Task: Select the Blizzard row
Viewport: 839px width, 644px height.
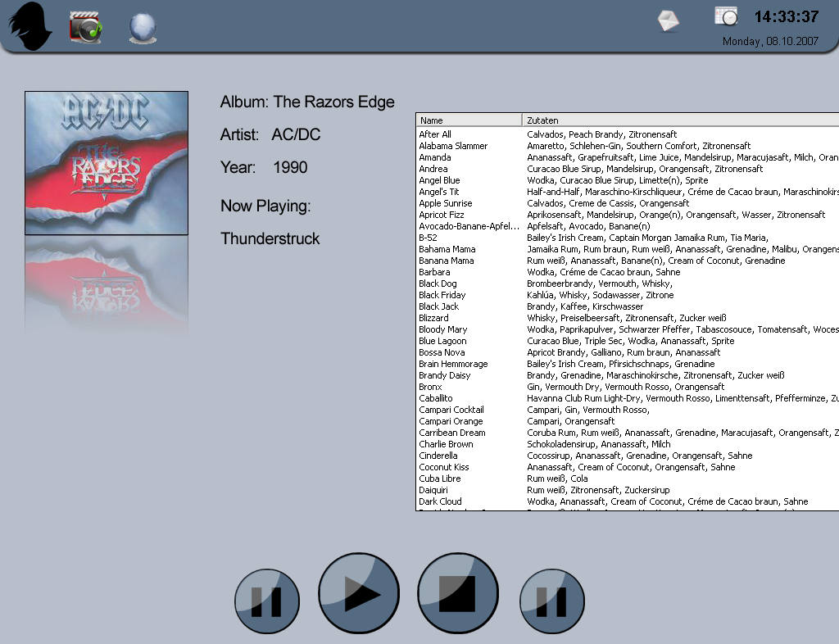Action: coord(628,318)
